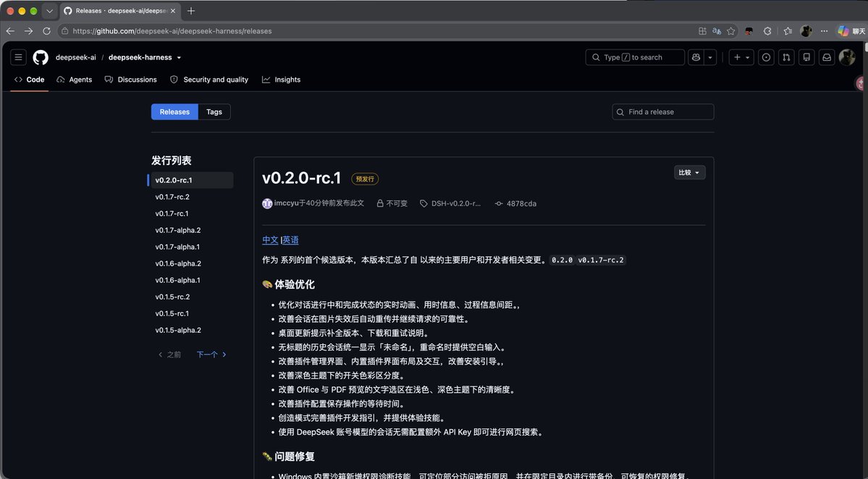Viewport: 868px width, 479px height.
Task: Open GitHub Copilot chat icon
Action: click(x=696, y=57)
